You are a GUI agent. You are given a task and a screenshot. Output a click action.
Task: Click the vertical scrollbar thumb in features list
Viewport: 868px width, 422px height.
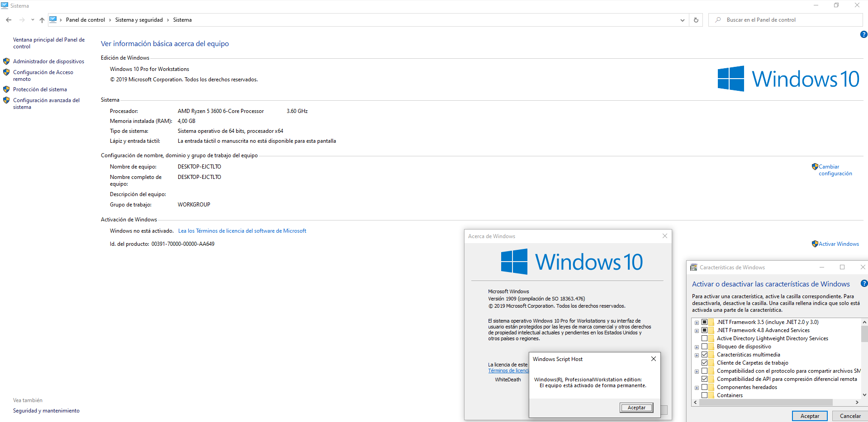click(x=864, y=334)
